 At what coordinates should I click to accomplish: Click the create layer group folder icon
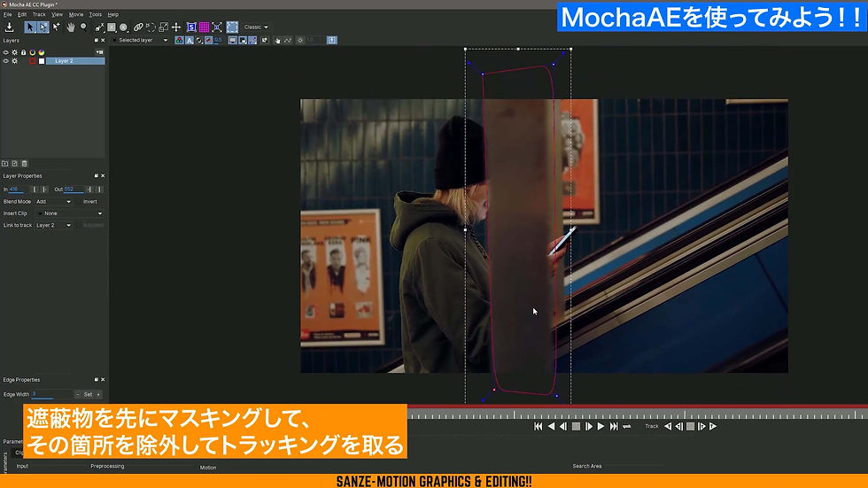coord(5,164)
